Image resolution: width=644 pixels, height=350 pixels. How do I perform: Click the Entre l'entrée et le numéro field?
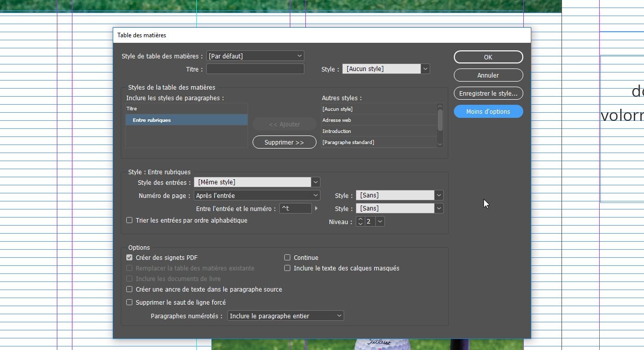tap(295, 208)
